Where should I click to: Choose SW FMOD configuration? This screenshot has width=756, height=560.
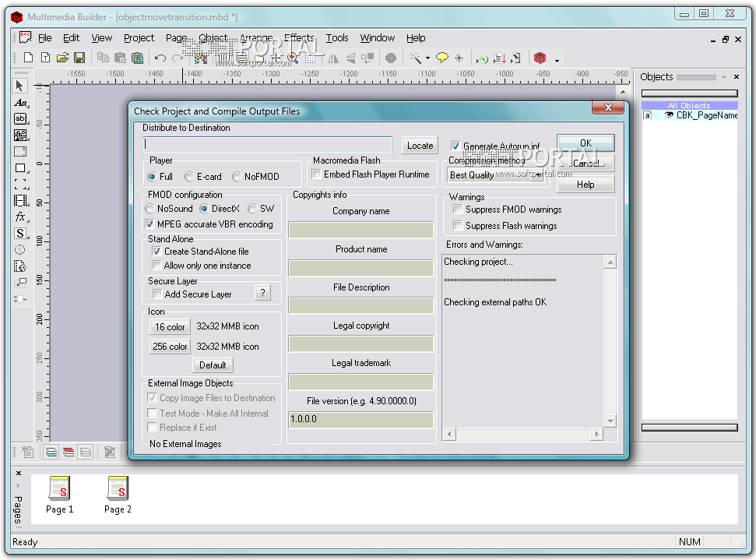click(x=252, y=209)
